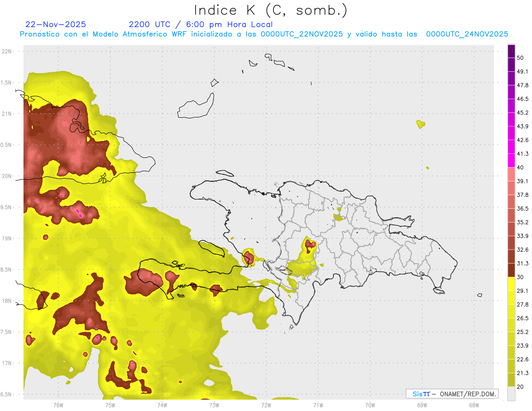
Task: Pick the dark purple swatch between 49.1 and 50
Action: coord(511,65)
